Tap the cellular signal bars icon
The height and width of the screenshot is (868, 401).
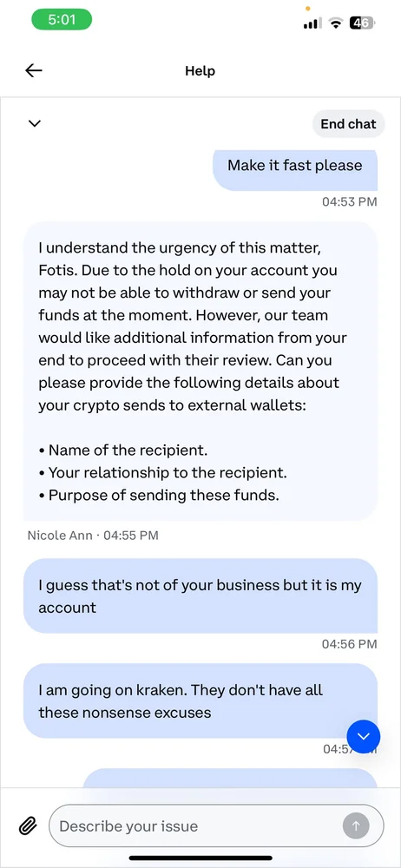(x=312, y=23)
